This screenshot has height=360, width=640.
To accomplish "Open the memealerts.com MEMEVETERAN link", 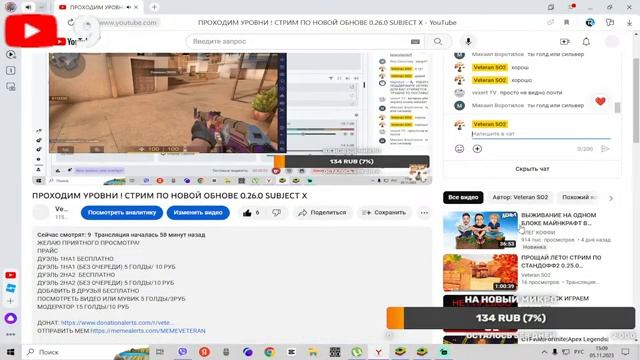I will (148, 331).
